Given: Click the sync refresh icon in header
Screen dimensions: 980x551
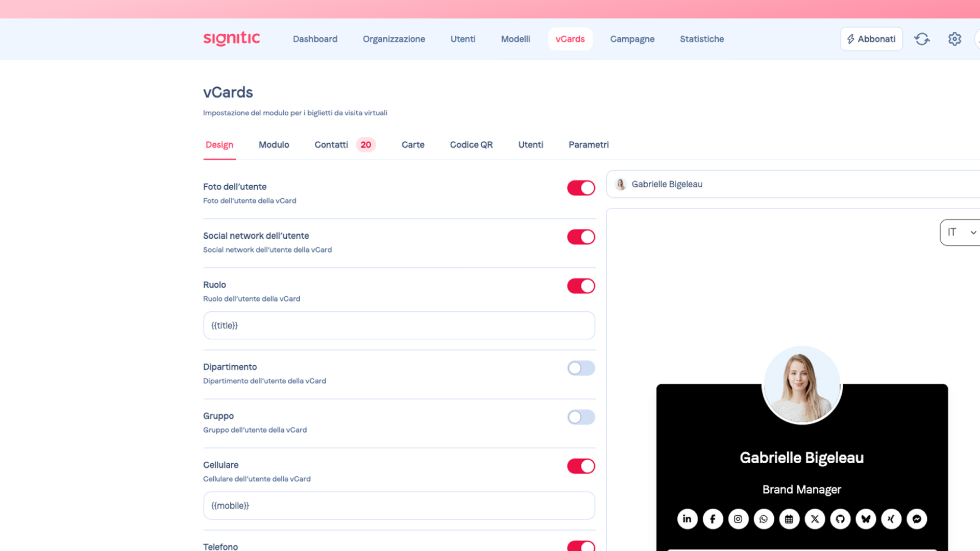Looking at the screenshot, I should pyautogui.click(x=922, y=39).
